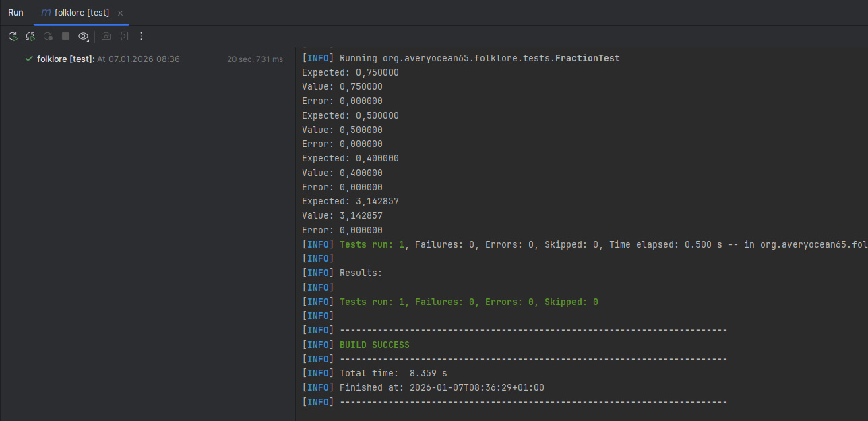Click the grayed-out third rerun toolbar icon
The width and height of the screenshot is (868, 421).
[x=48, y=36]
